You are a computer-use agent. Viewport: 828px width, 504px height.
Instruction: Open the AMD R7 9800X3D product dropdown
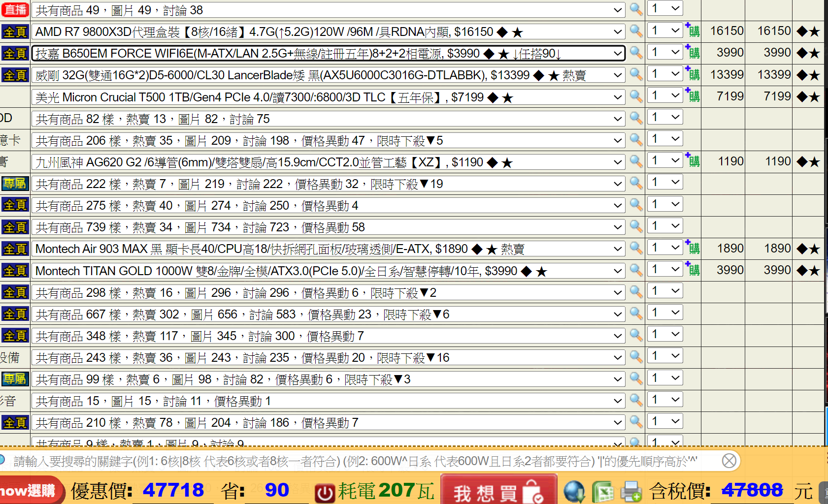(328, 32)
